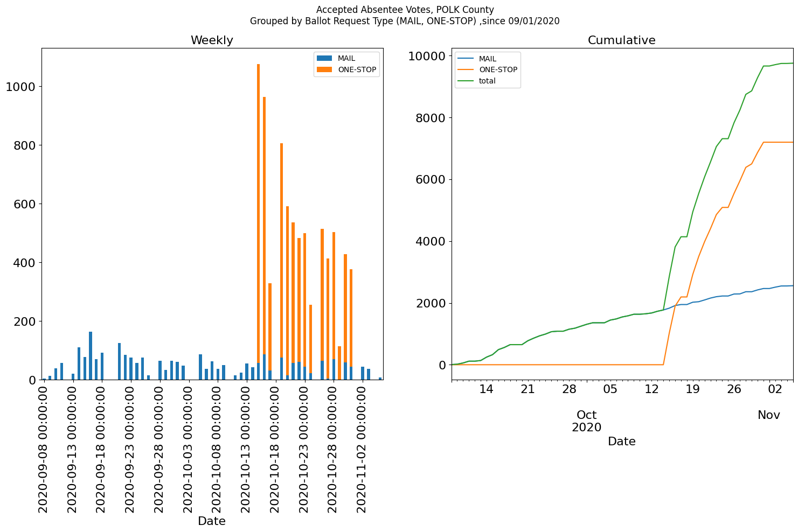Click the '2020-09-08 00:00:00' date tick label

pyautogui.click(x=44, y=450)
